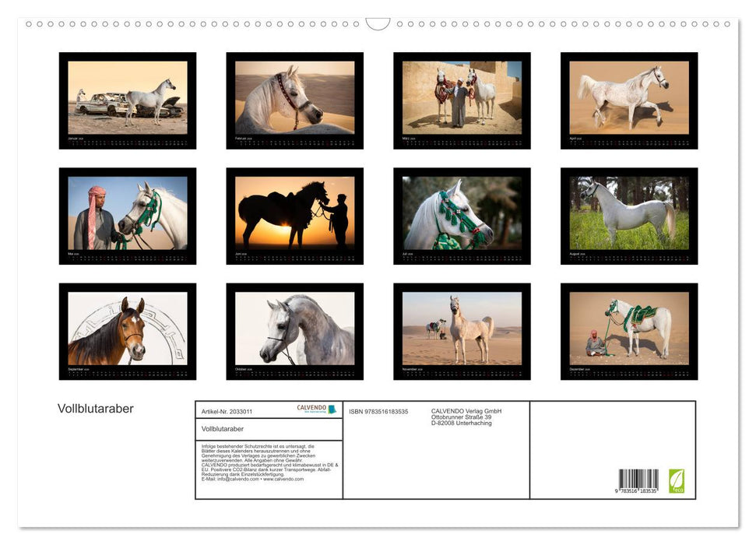756x545 pixels.
Task: Click the CALVENDO logo in the info box
Action: 316,409
